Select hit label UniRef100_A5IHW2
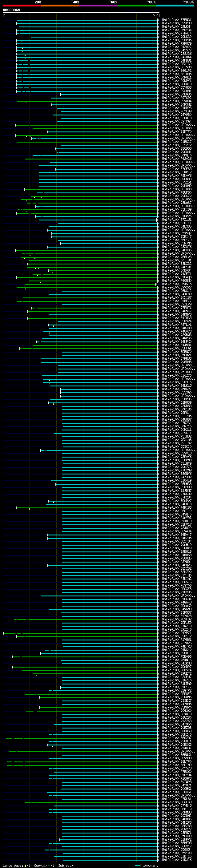 (176, 436)
